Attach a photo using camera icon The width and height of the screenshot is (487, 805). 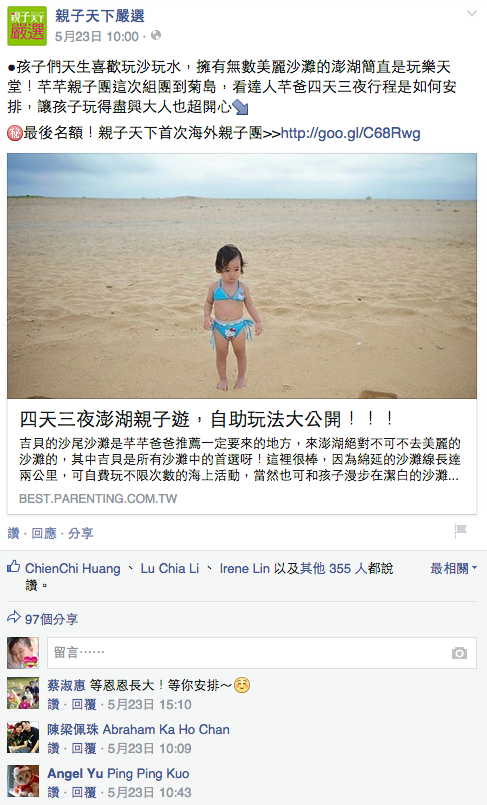(459, 653)
